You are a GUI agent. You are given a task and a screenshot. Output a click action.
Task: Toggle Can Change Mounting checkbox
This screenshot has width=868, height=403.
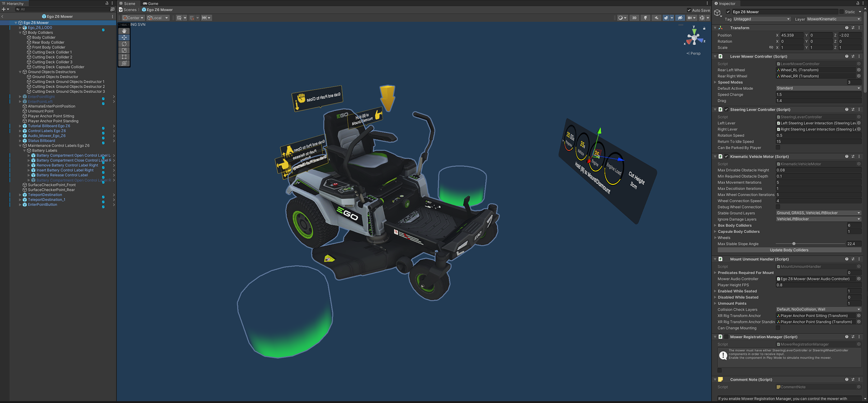(x=778, y=328)
